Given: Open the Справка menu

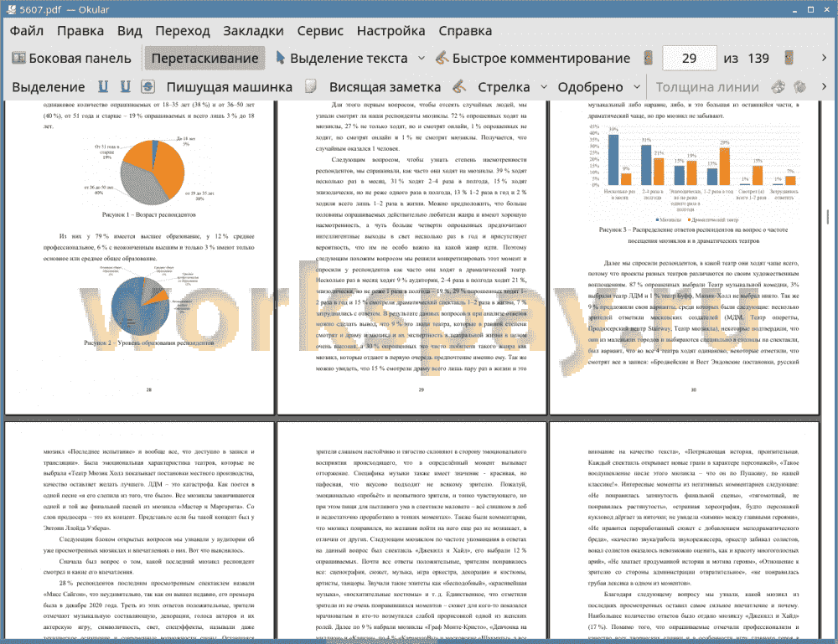Looking at the screenshot, I should (x=465, y=31).
